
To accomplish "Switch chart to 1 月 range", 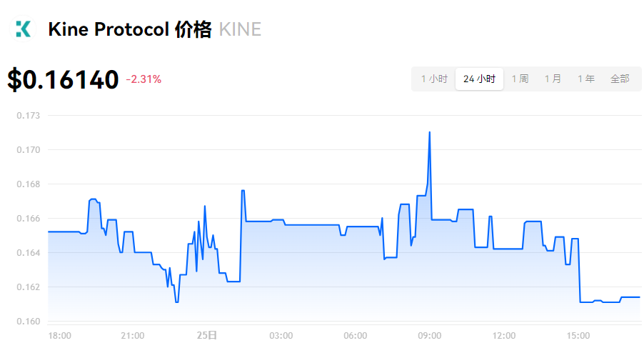I will (x=553, y=79).
